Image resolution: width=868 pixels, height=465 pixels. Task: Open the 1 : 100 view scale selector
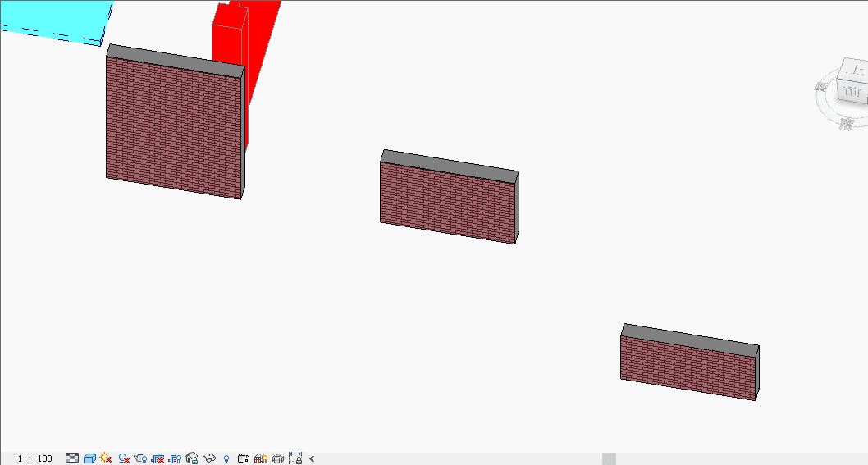point(35,458)
